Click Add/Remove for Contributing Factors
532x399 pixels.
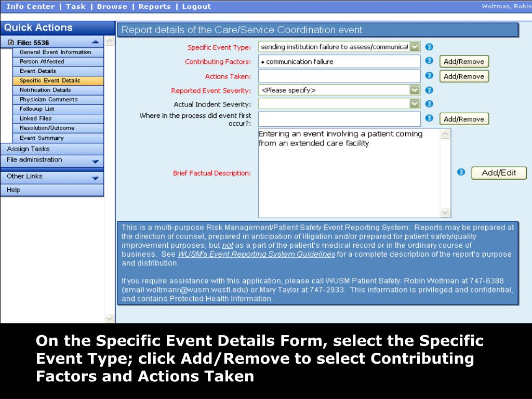click(464, 61)
